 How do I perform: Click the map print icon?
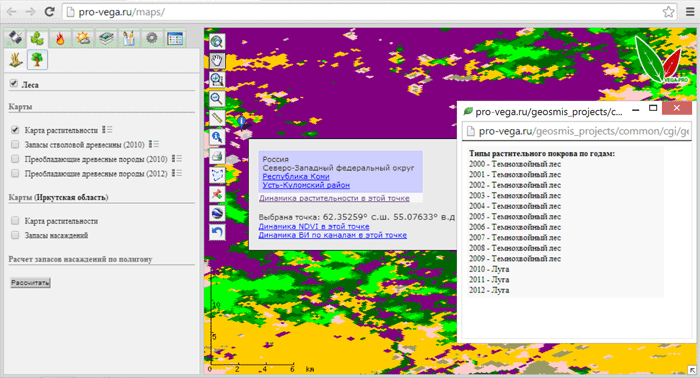point(217,156)
